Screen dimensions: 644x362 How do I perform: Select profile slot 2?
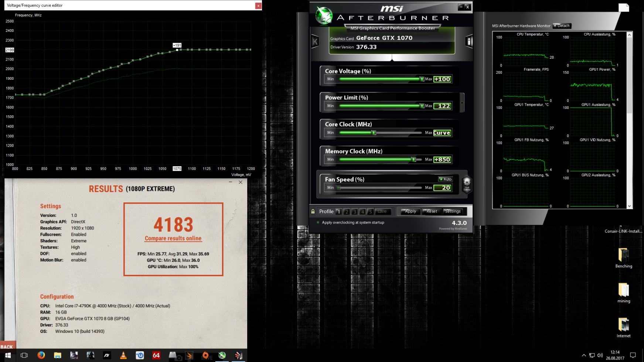(x=347, y=212)
